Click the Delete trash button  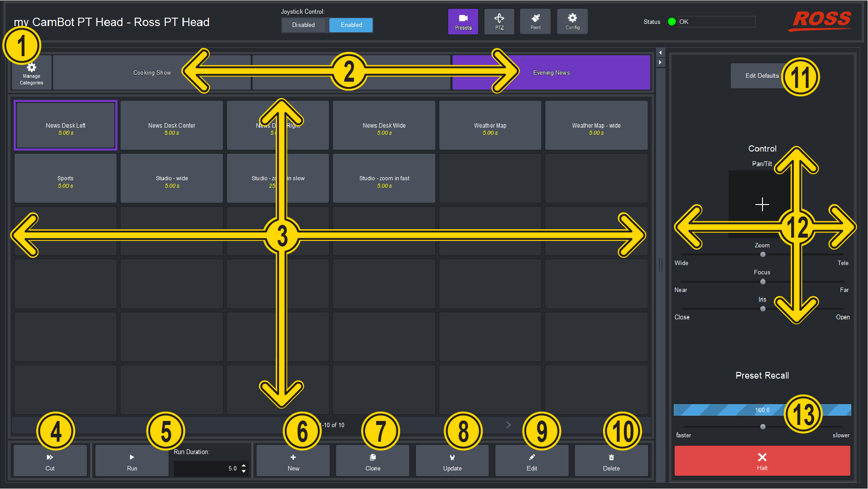pos(611,461)
